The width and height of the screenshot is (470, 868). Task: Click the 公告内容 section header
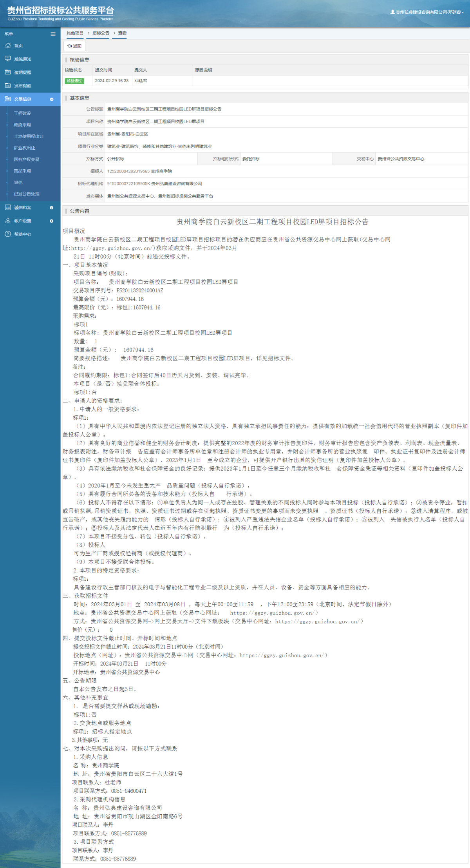pyautogui.click(x=80, y=211)
